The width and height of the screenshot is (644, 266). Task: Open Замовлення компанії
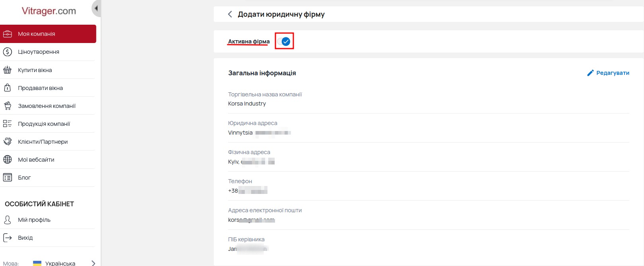pyautogui.click(x=47, y=106)
